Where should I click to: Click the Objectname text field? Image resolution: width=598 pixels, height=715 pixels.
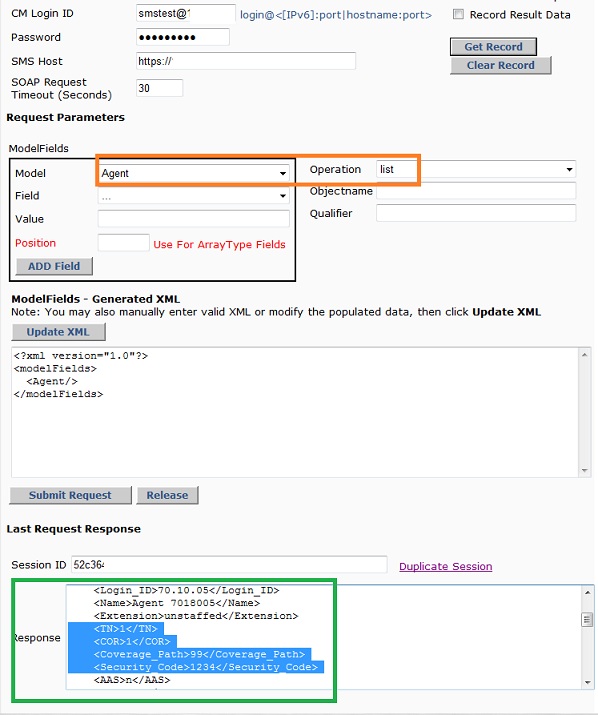coord(476,191)
